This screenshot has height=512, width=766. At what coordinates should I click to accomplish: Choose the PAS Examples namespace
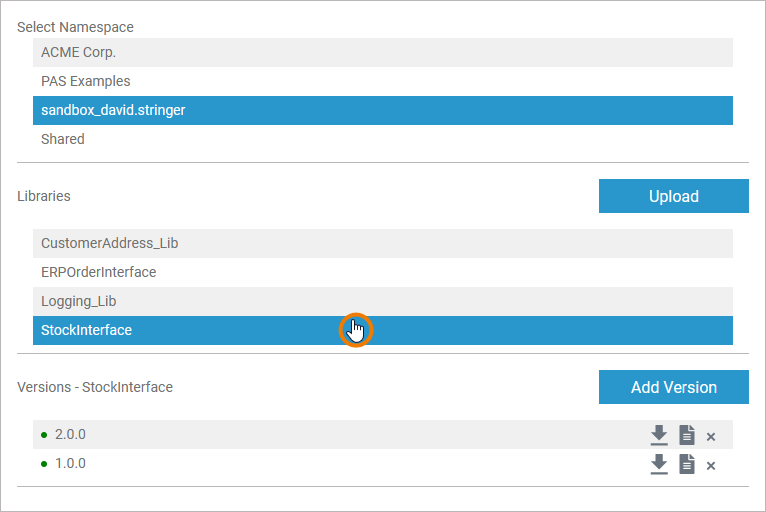pyautogui.click(x=382, y=81)
